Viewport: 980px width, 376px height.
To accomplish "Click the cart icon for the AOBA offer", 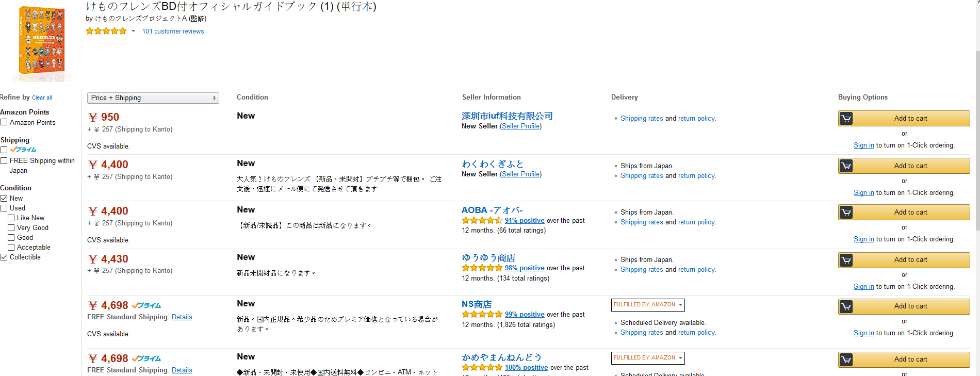I will coord(846,212).
